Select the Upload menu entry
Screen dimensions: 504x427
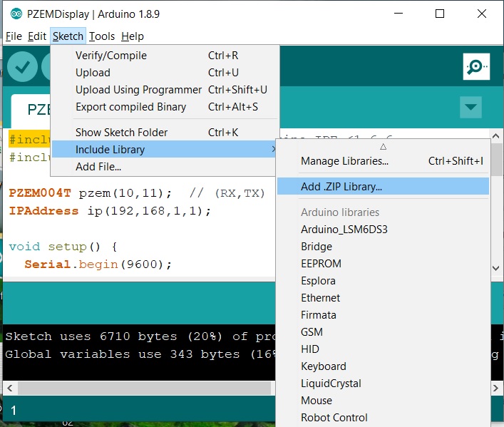click(164, 72)
